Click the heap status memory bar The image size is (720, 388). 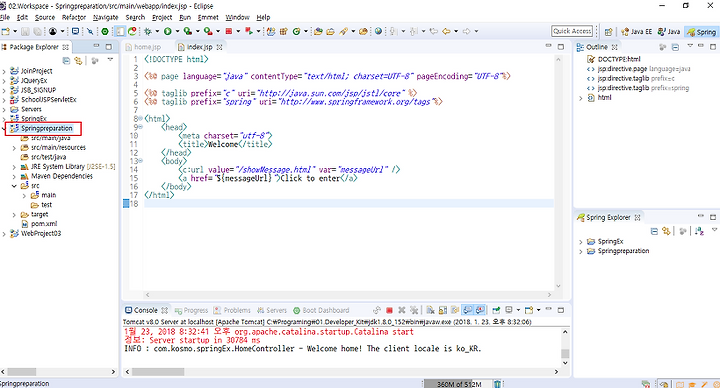click(x=458, y=384)
